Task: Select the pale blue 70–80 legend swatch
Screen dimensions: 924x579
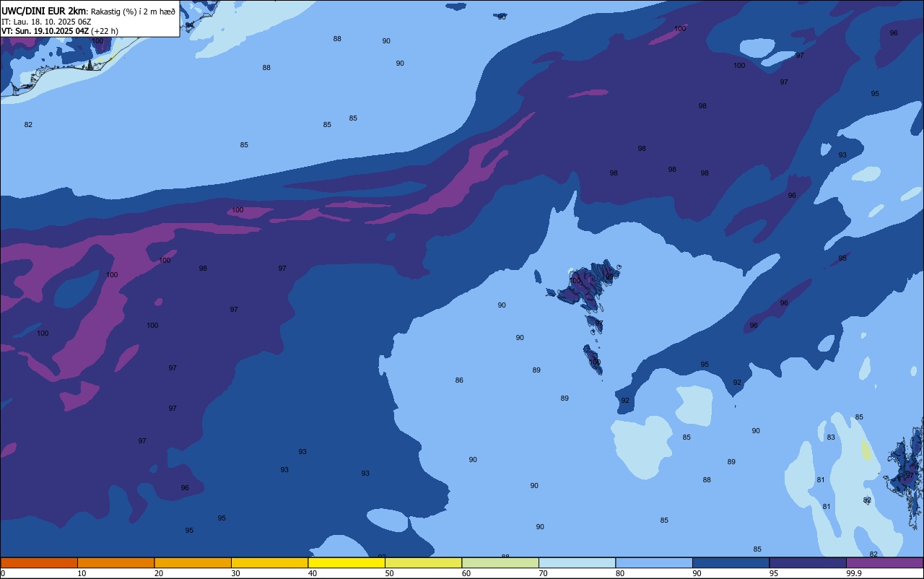Action: [577, 562]
